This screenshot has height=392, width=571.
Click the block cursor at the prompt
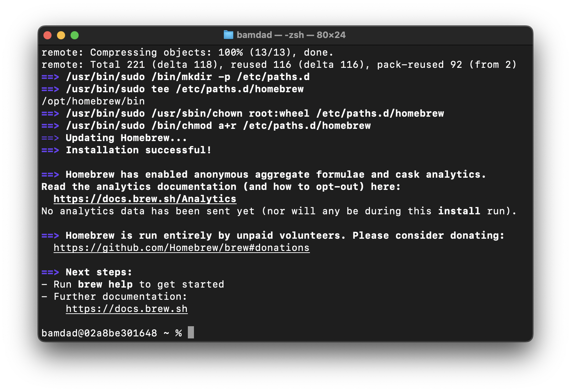coord(191,333)
